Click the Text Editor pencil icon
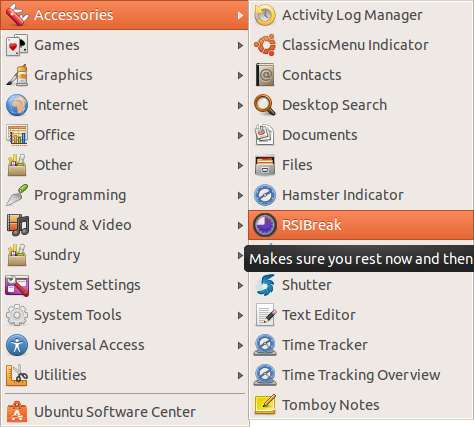Screen dimensions: 474x427 266,315
